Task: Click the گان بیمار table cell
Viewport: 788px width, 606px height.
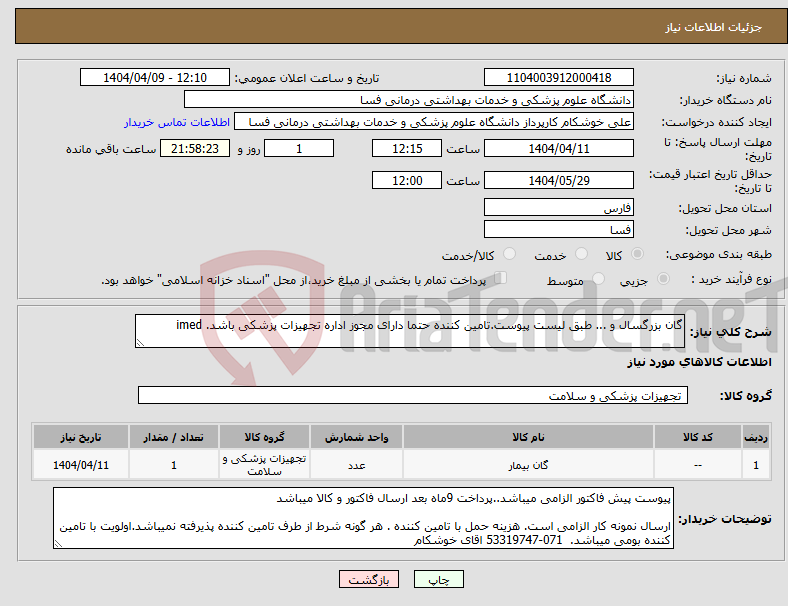Action: point(528,465)
